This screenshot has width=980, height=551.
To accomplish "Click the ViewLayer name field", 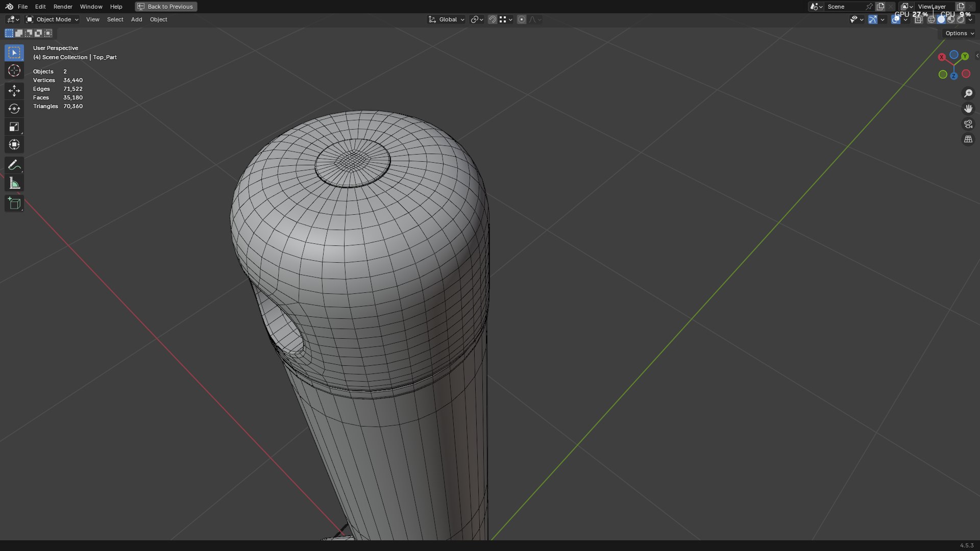I will [x=935, y=7].
